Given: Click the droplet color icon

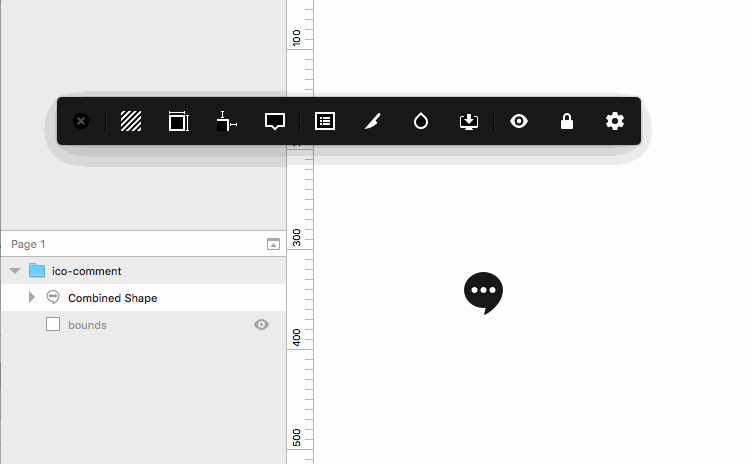Looking at the screenshot, I should click(x=421, y=121).
